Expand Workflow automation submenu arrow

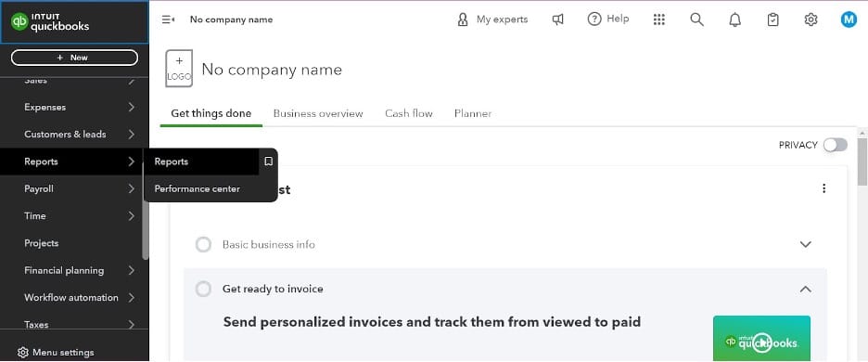131,297
